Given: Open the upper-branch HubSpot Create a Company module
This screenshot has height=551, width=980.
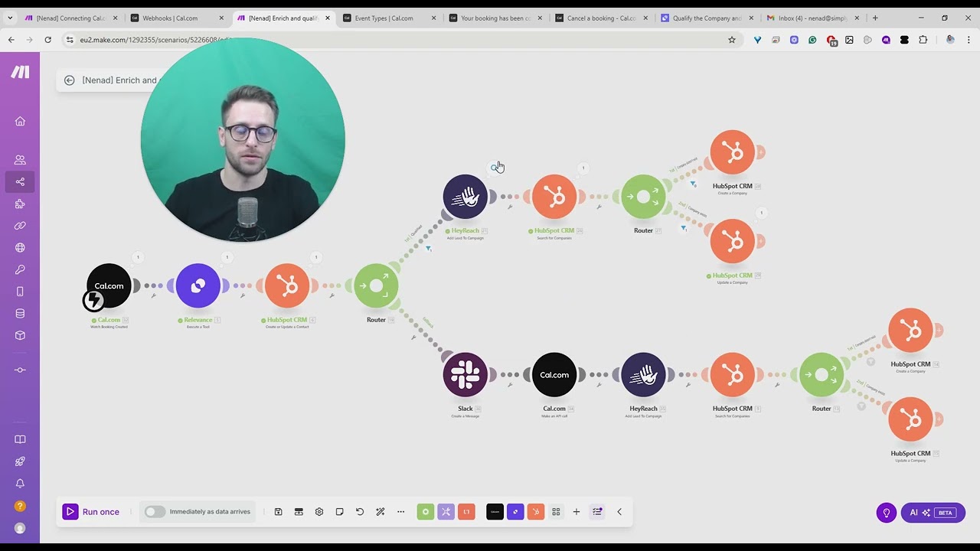Looking at the screenshot, I should (x=733, y=152).
